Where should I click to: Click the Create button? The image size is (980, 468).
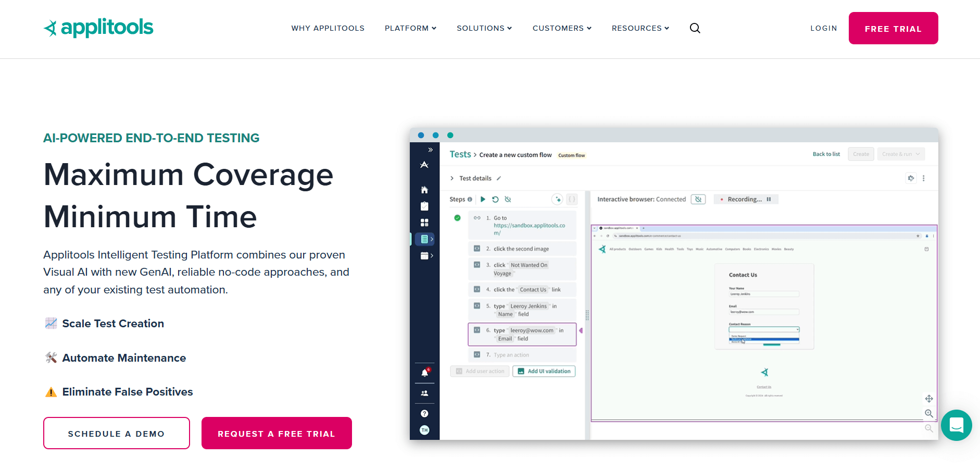(x=861, y=154)
